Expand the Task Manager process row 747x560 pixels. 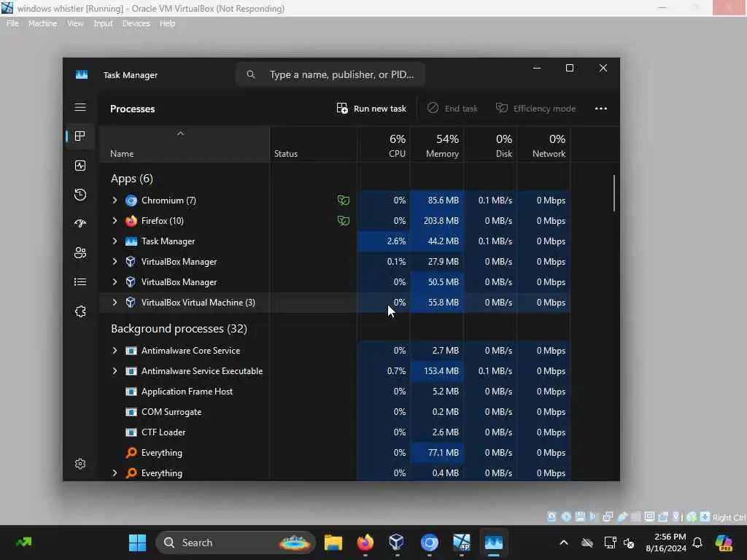115,241
